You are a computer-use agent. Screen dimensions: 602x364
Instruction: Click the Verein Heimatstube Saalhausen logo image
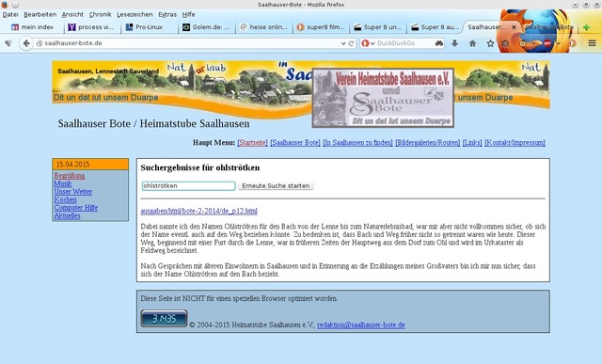coord(383,98)
